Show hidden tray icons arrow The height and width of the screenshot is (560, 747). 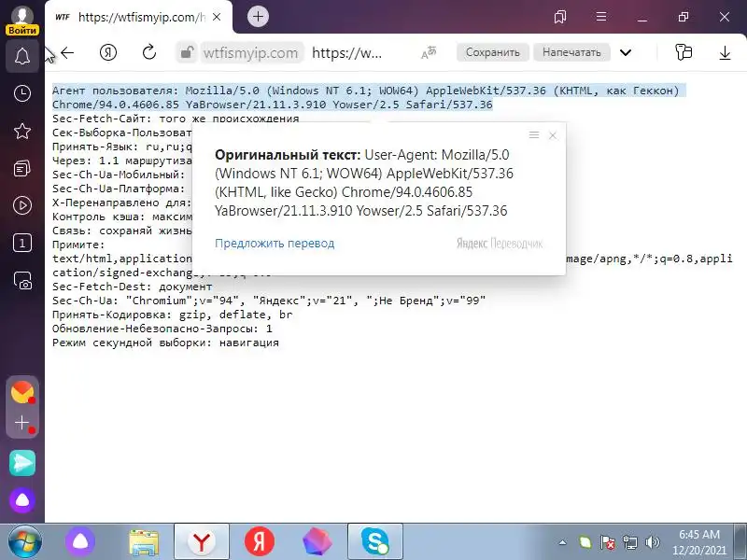point(563,542)
